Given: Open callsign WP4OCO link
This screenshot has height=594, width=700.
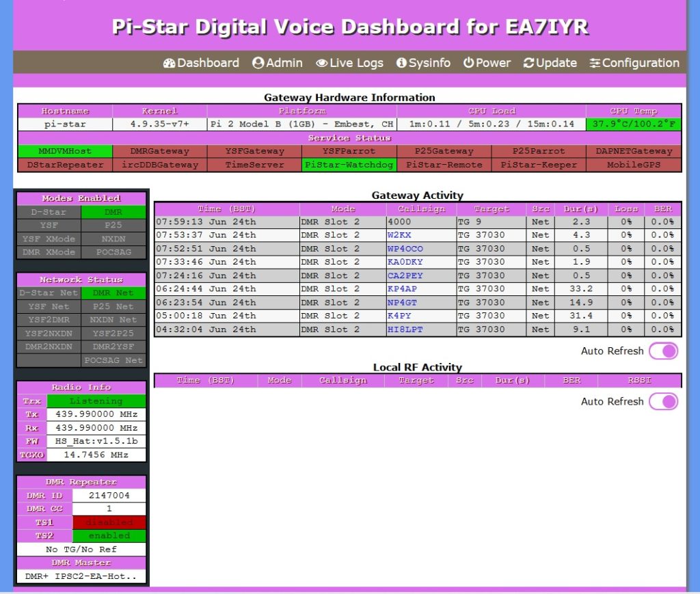Looking at the screenshot, I should [x=405, y=249].
